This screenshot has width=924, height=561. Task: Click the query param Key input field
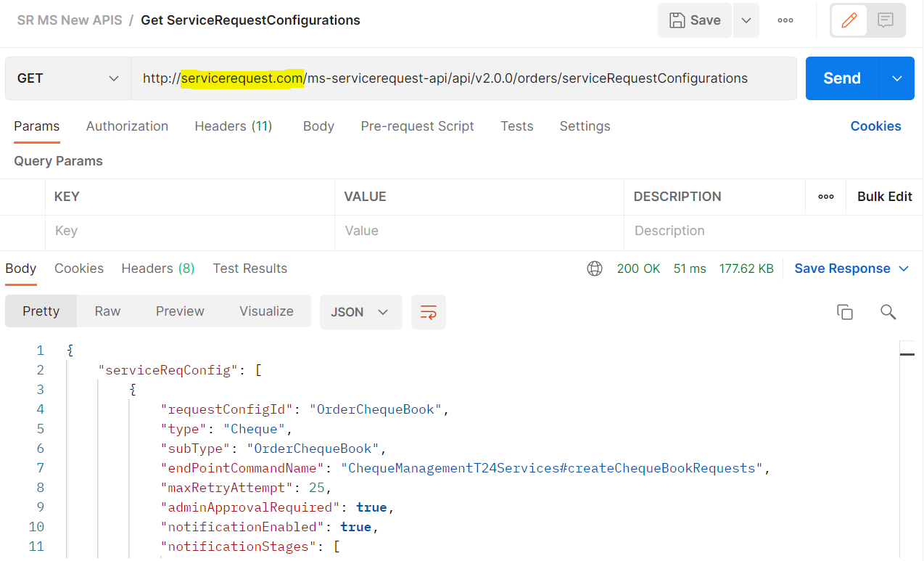coord(189,231)
